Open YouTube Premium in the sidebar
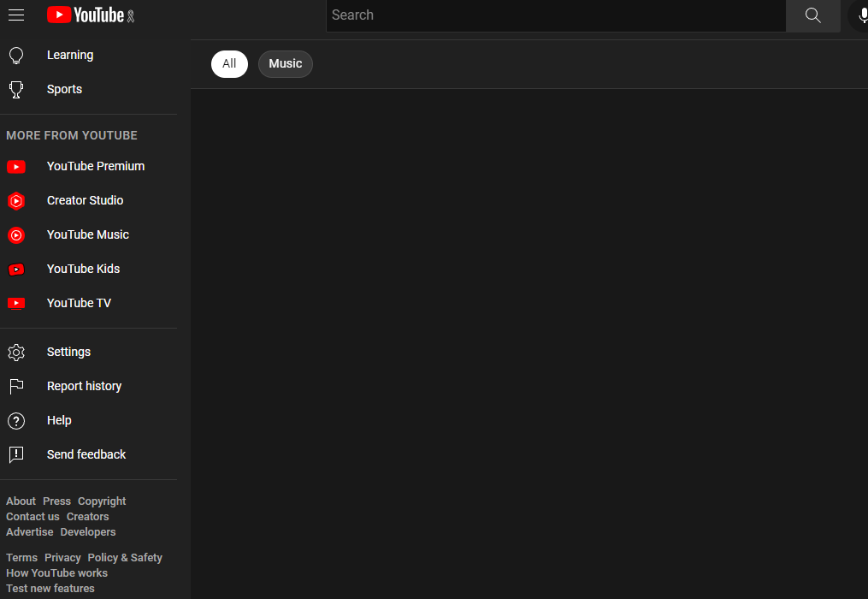Viewport: 868px width, 599px height. click(96, 166)
